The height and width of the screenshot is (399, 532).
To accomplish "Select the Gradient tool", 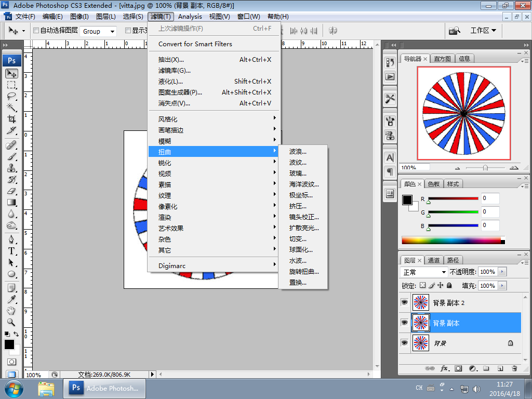I will (x=11, y=203).
